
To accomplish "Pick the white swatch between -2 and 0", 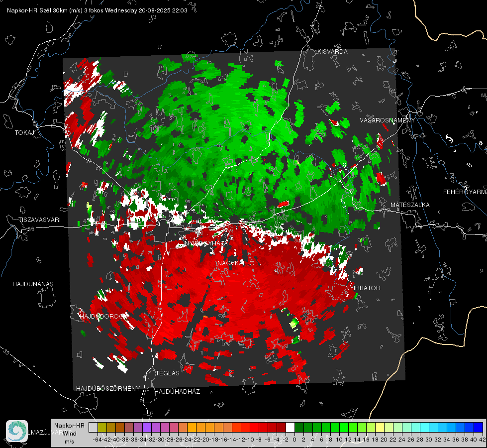I will click(290, 428).
